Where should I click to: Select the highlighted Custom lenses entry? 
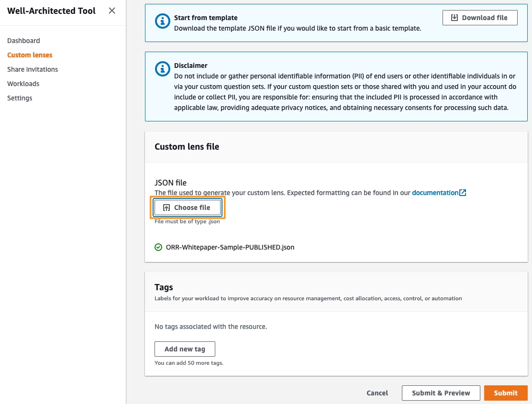[30, 55]
